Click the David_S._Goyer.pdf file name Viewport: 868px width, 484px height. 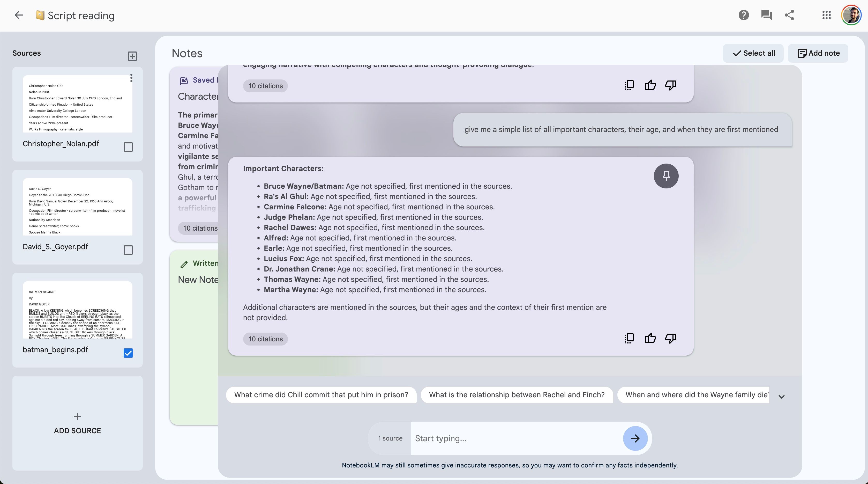tap(55, 247)
